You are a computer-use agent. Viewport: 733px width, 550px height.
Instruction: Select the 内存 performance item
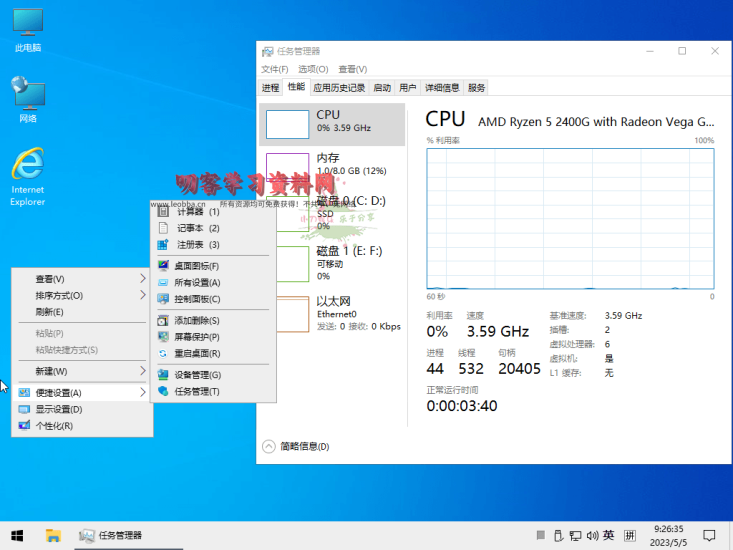point(332,166)
